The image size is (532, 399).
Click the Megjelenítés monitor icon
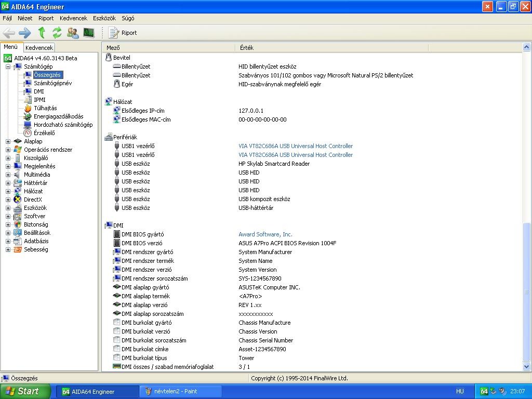tap(18, 166)
